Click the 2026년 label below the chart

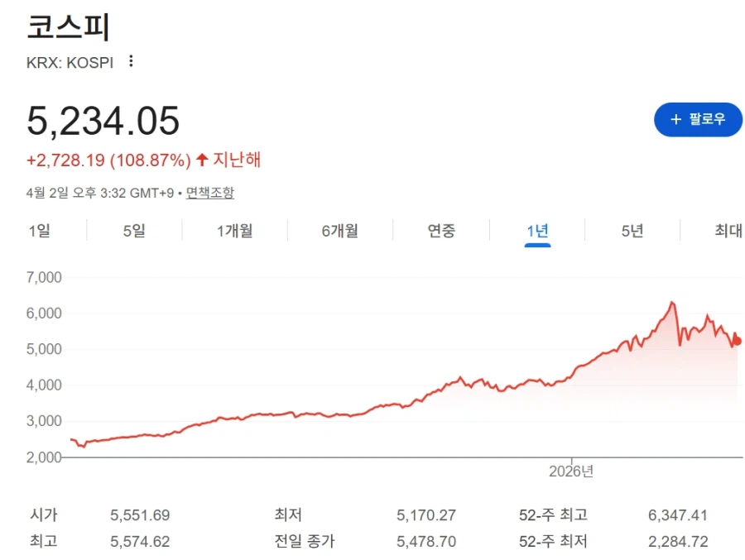(x=573, y=471)
